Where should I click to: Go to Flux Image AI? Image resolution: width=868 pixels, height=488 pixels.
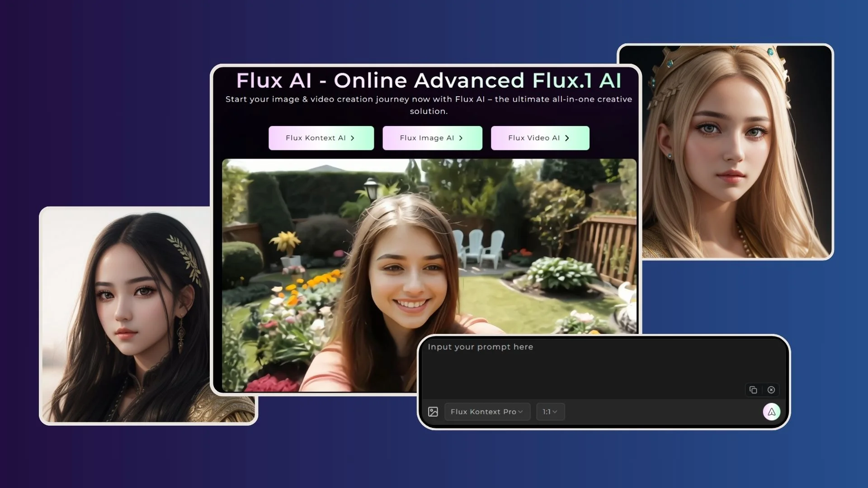point(427,138)
